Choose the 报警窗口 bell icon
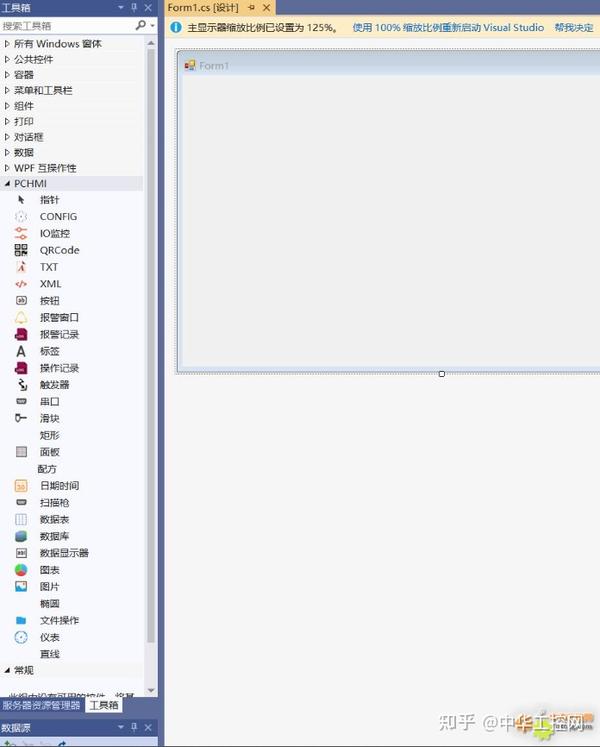Screen dimensions: 600x747 pyautogui.click(x=21, y=317)
